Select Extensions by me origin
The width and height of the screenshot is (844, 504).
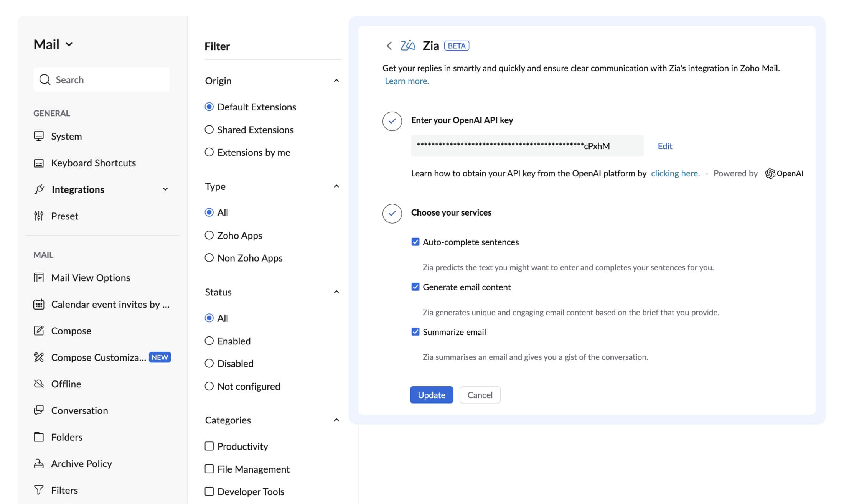pos(209,152)
